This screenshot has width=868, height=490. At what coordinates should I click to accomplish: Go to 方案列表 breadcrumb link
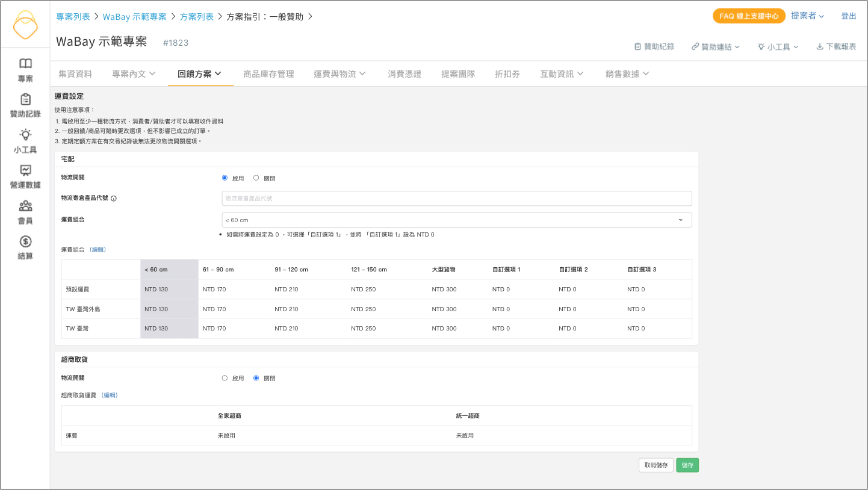[197, 17]
